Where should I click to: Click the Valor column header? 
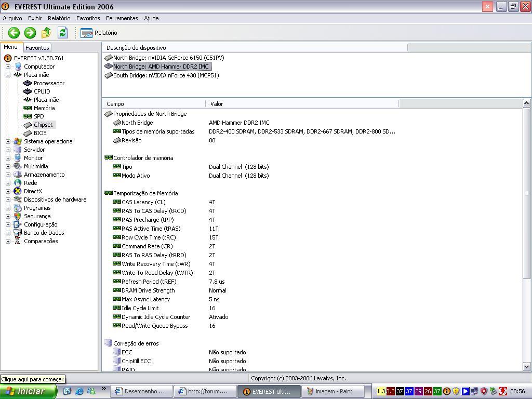(x=302, y=104)
